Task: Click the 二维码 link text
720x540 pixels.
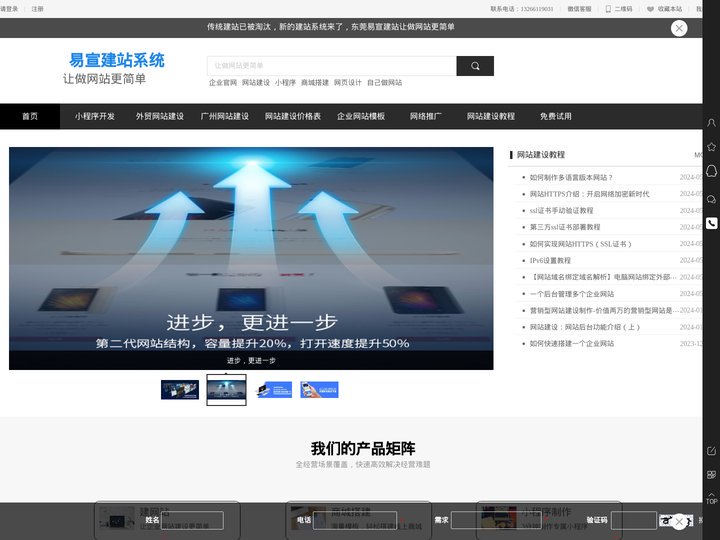Action: click(623, 9)
